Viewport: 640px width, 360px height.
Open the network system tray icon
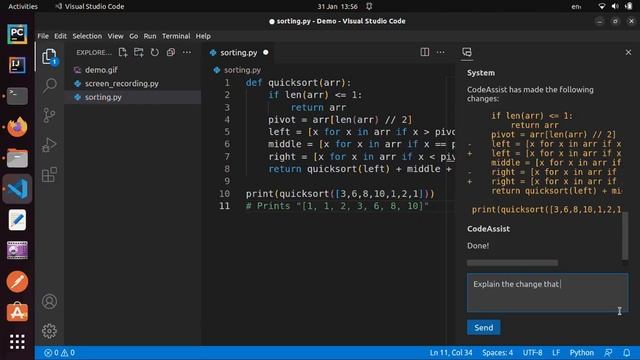tap(602, 7)
